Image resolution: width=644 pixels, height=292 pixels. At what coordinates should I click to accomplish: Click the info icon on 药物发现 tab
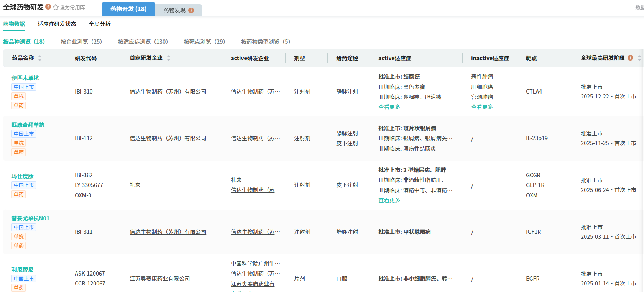tap(191, 10)
